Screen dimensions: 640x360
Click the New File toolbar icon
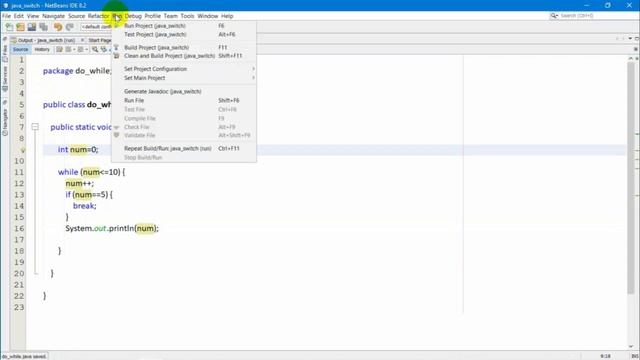pos(9,27)
